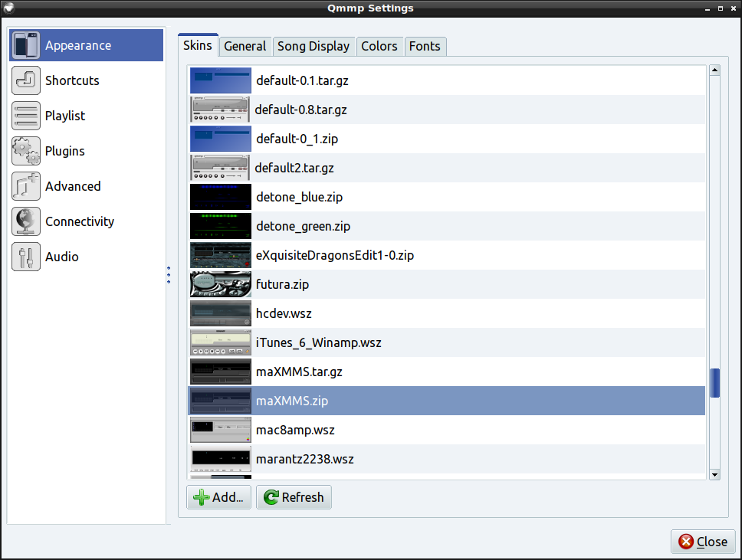Open the Shortcuts settings section
742x560 pixels.
point(72,80)
